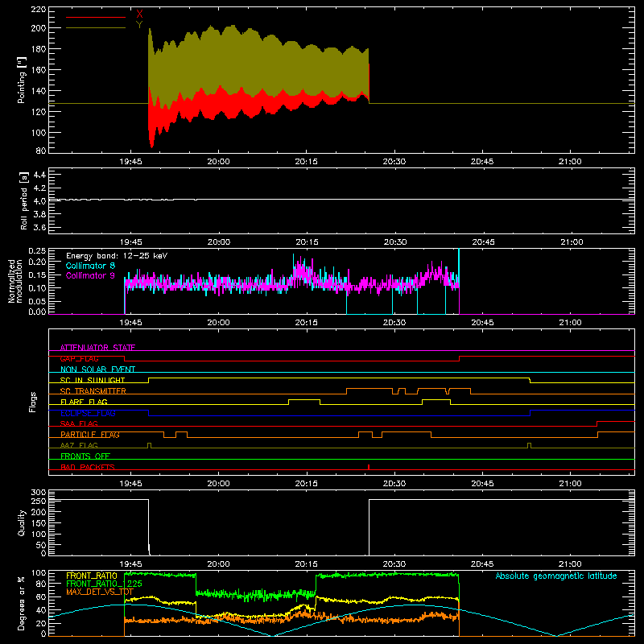The height and width of the screenshot is (644, 644).
Task: Click the 250 value on the Quality axis
Action: [x=39, y=501]
